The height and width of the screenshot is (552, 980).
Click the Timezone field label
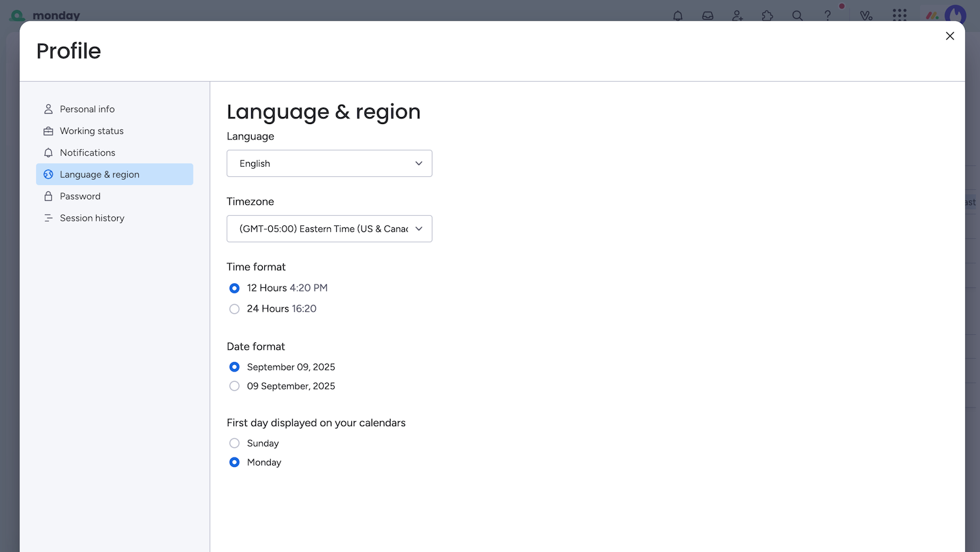pos(250,201)
